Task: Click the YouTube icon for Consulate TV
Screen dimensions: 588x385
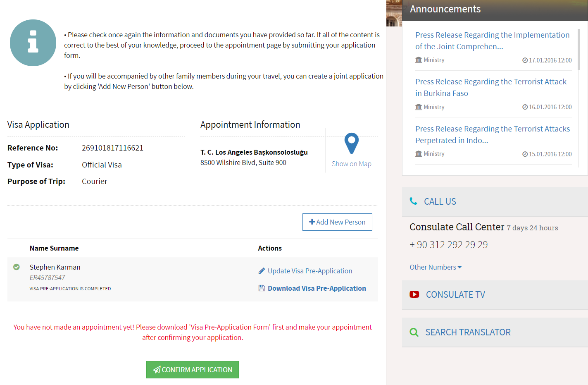Action: click(414, 294)
